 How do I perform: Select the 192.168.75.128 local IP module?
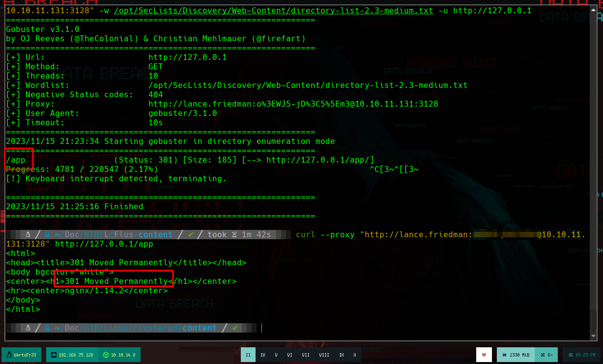tap(71, 355)
